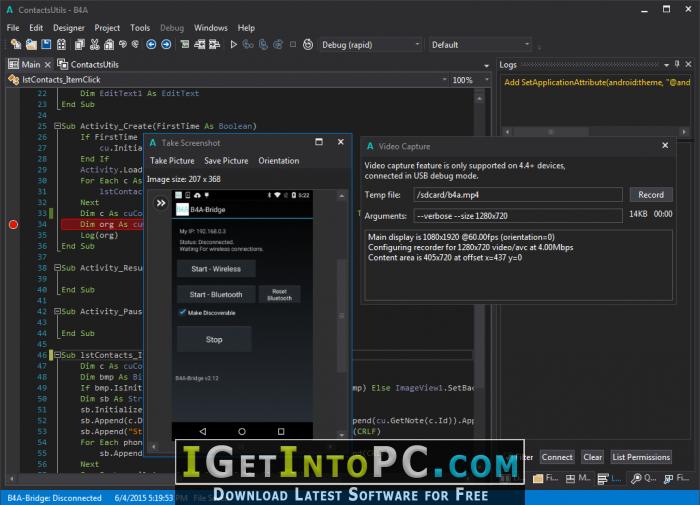Click the Record button in Video Capture
This screenshot has width=700, height=505.
(x=651, y=195)
